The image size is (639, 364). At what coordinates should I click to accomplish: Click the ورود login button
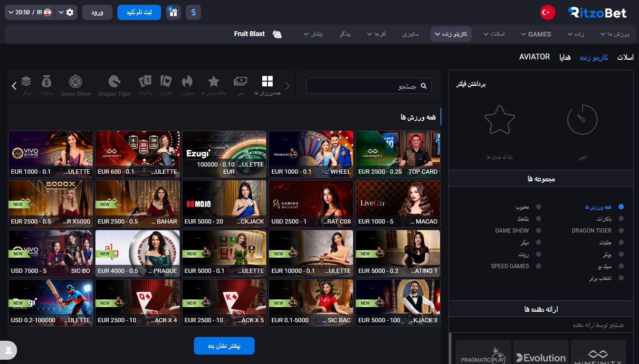(97, 12)
